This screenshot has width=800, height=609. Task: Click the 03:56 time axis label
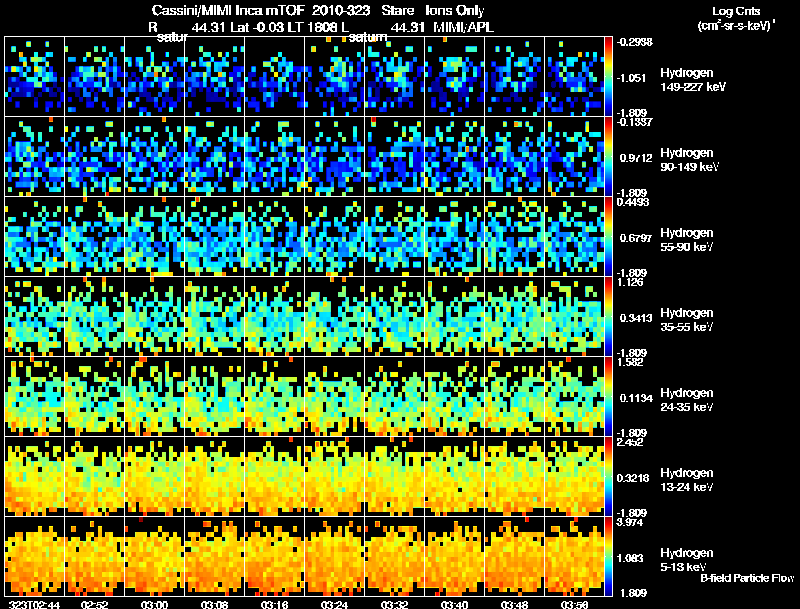coord(574,605)
